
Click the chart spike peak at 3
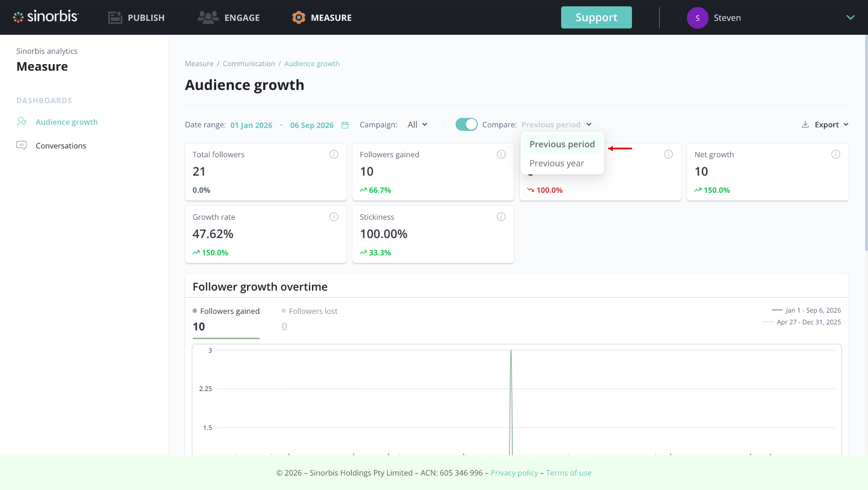511,351
